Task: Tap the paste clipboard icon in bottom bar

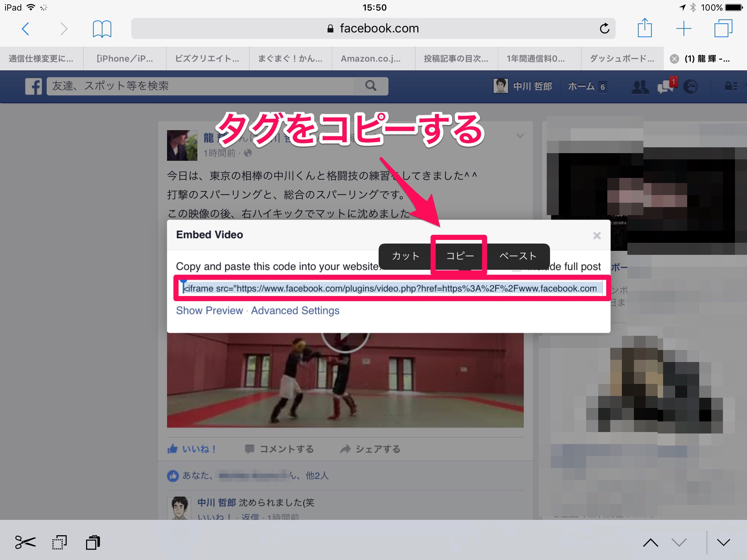Action: pyautogui.click(x=93, y=542)
